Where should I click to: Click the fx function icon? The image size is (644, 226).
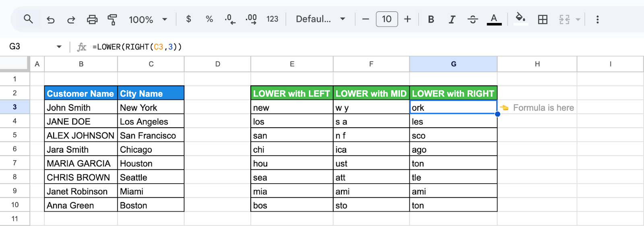(x=82, y=47)
